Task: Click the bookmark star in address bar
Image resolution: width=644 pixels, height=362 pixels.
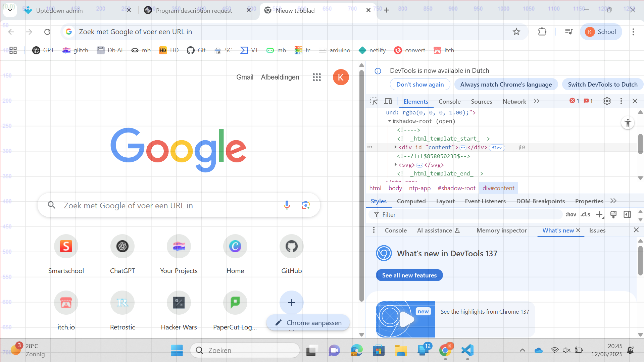Action: pyautogui.click(x=516, y=32)
